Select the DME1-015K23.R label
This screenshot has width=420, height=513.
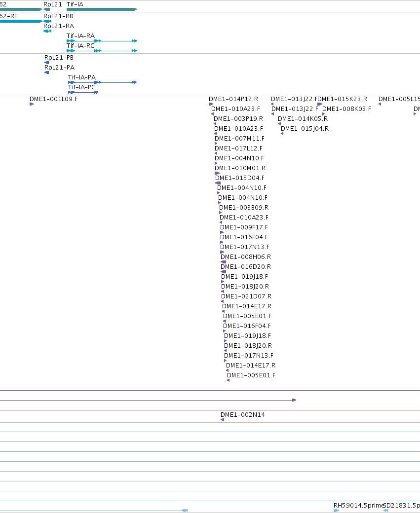tap(343, 99)
